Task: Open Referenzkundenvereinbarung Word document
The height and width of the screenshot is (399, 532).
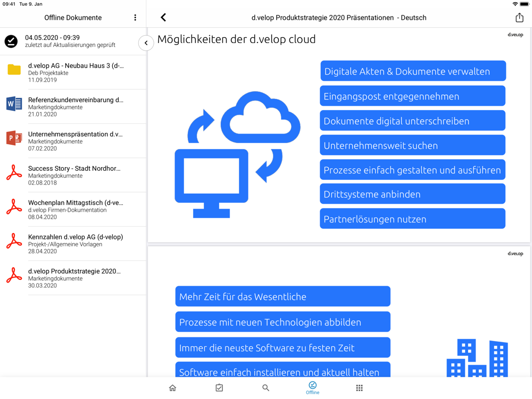Action: (x=73, y=107)
